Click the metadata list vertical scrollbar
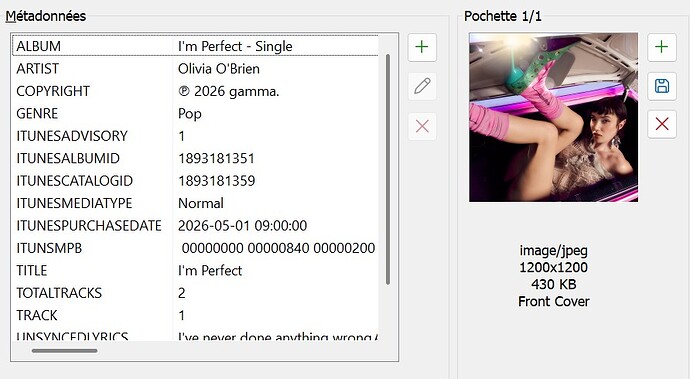Image resolution: width=690 pixels, height=379 pixels. (x=388, y=169)
